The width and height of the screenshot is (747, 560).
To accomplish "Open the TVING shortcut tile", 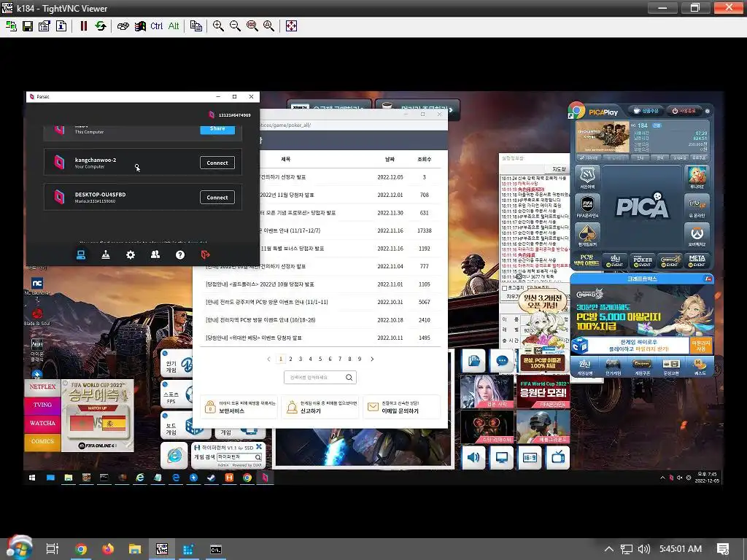I will click(43, 405).
